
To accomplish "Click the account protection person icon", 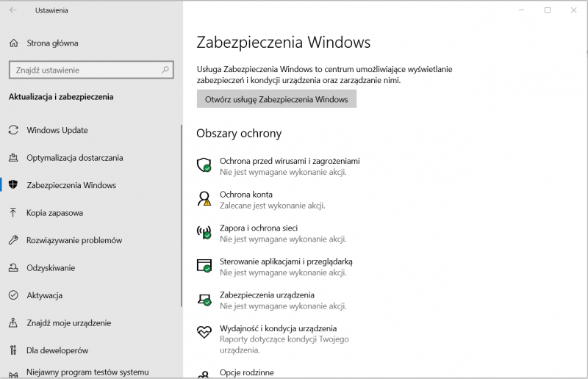I will (204, 198).
